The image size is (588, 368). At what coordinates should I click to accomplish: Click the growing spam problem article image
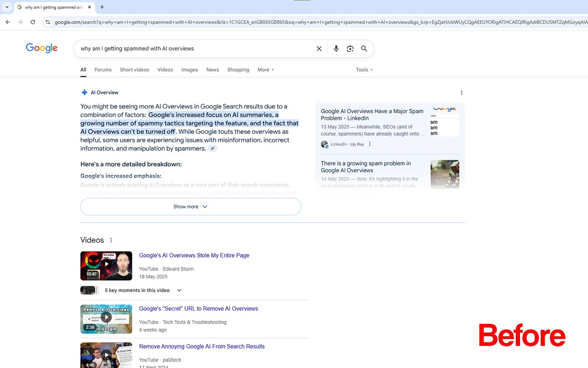pos(445,174)
